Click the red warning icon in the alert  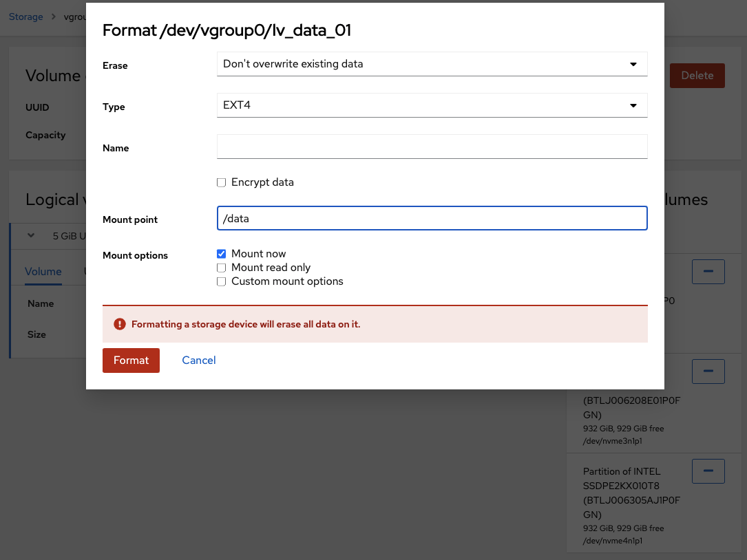[x=120, y=324]
